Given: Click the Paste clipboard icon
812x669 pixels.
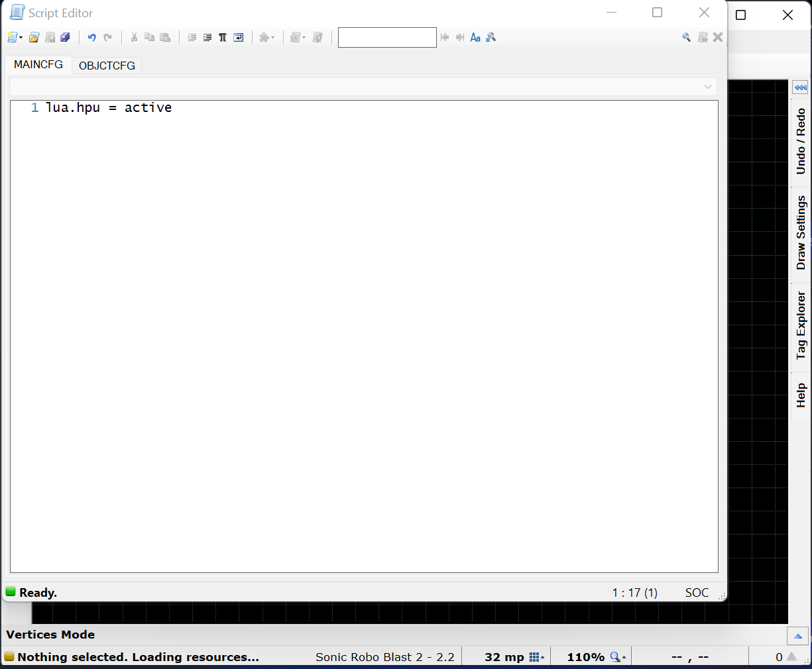Looking at the screenshot, I should click(165, 38).
